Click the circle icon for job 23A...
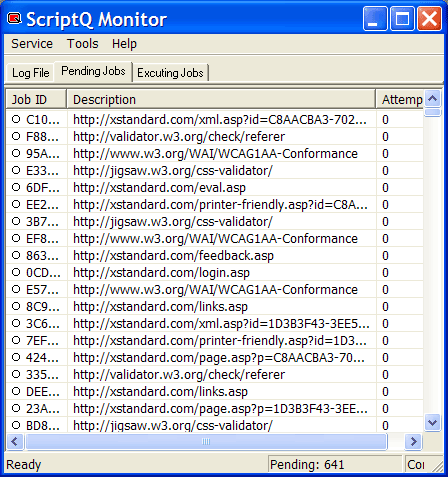The width and height of the screenshot is (448, 477). tap(16, 408)
